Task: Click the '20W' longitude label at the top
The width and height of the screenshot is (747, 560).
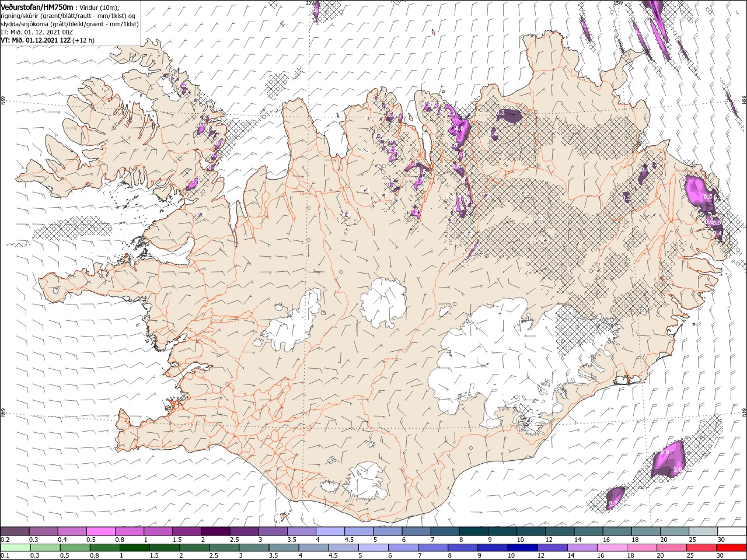Action: [310, 3]
